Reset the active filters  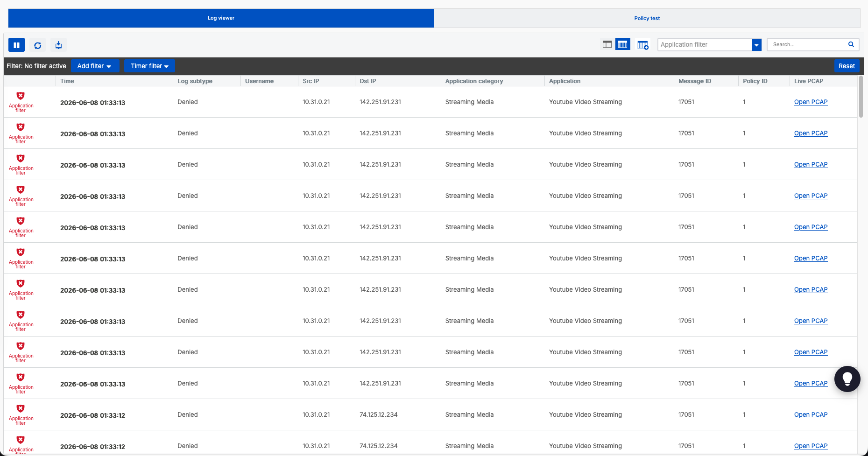pos(847,66)
